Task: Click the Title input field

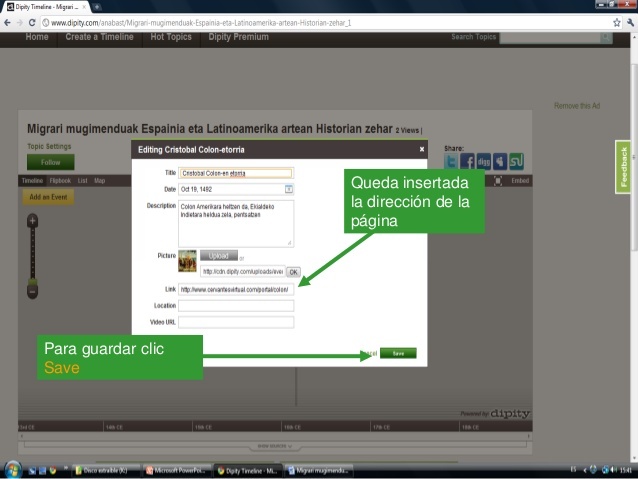Action: [236, 173]
